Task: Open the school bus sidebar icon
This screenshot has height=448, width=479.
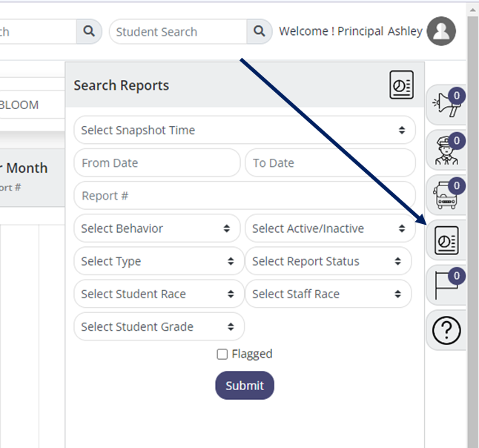Action: pyautogui.click(x=446, y=195)
